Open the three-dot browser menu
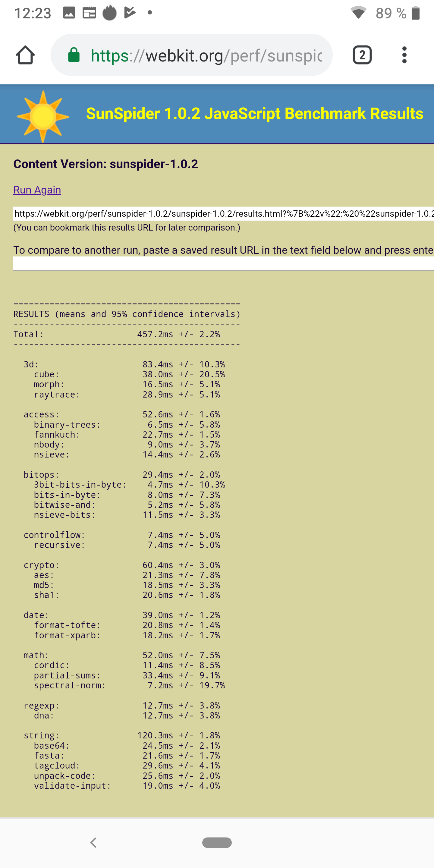Screen dimensions: 434x868 [404, 55]
